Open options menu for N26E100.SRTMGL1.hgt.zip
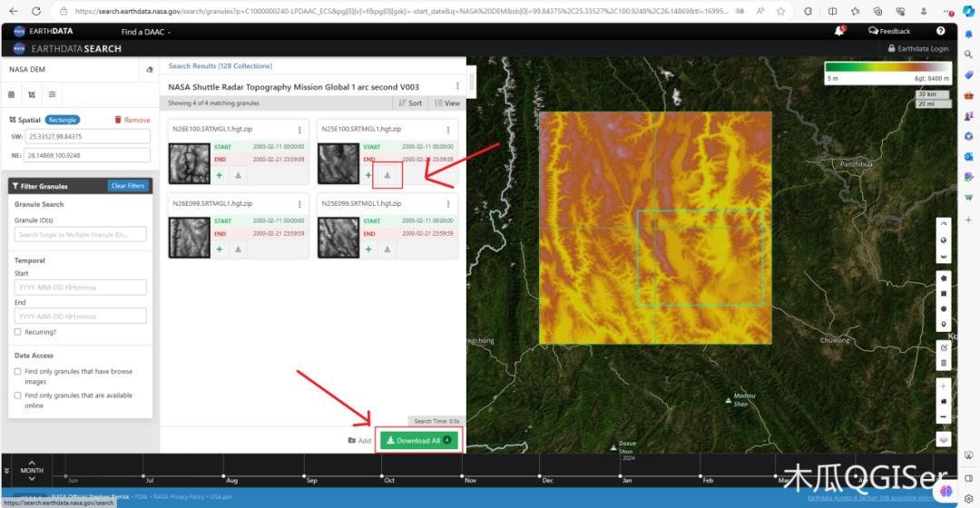 pyautogui.click(x=299, y=130)
